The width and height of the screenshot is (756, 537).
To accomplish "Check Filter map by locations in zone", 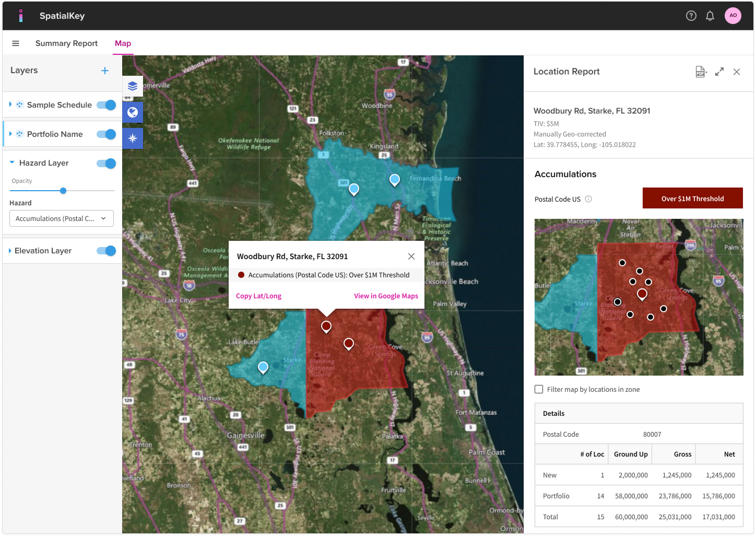I will (539, 389).
